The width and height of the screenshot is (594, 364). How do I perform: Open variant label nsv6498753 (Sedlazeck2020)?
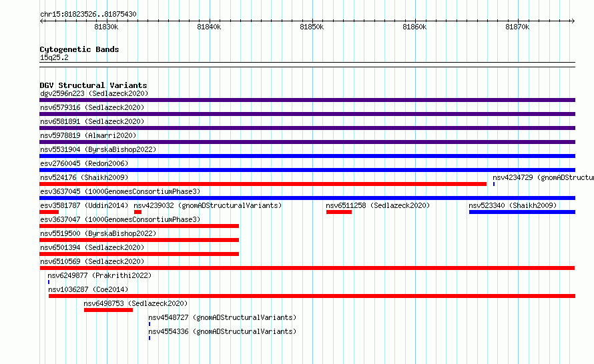(x=135, y=303)
